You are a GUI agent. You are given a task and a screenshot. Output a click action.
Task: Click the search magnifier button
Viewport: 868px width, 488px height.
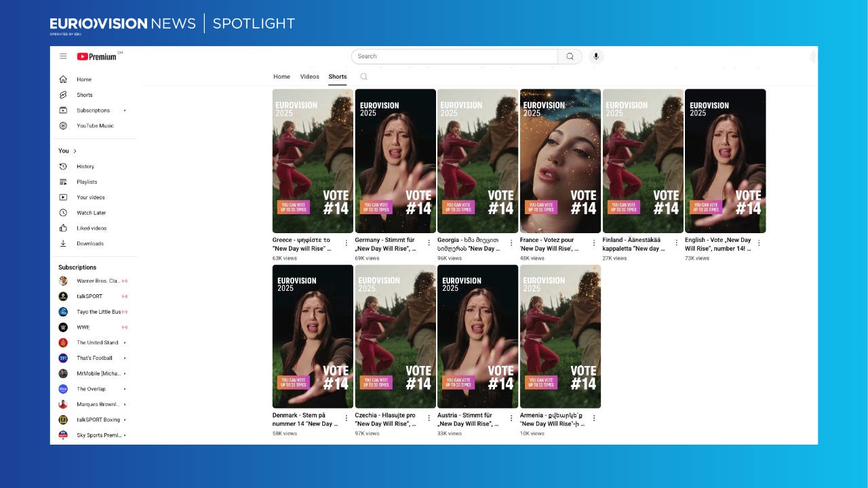[x=570, y=56]
